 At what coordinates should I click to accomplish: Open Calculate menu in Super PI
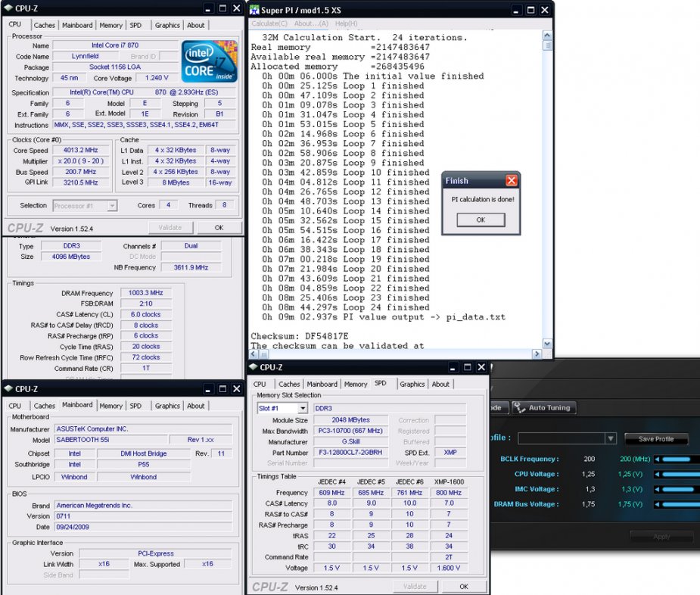point(269,23)
